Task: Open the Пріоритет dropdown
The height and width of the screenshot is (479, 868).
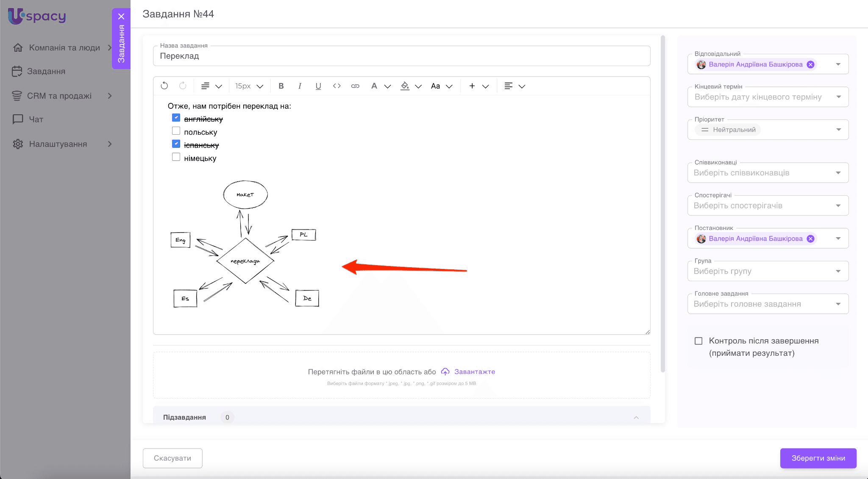Action: point(838,130)
